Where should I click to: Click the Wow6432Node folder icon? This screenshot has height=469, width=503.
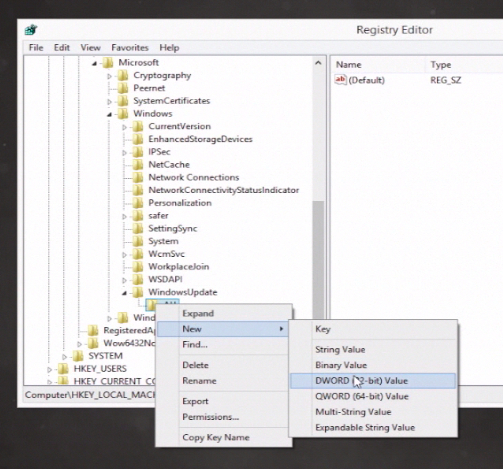93,343
